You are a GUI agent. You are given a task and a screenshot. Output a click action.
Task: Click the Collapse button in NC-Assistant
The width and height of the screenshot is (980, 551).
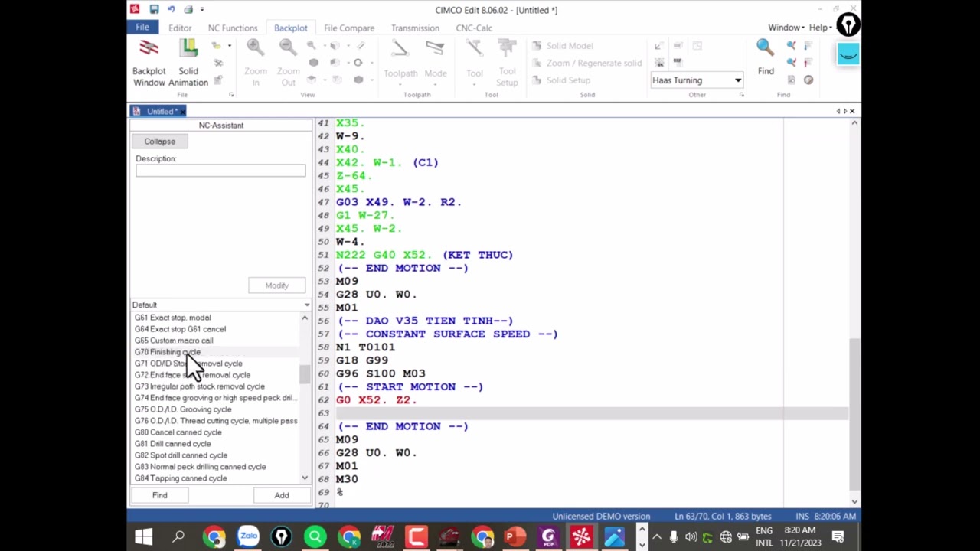pyautogui.click(x=160, y=142)
